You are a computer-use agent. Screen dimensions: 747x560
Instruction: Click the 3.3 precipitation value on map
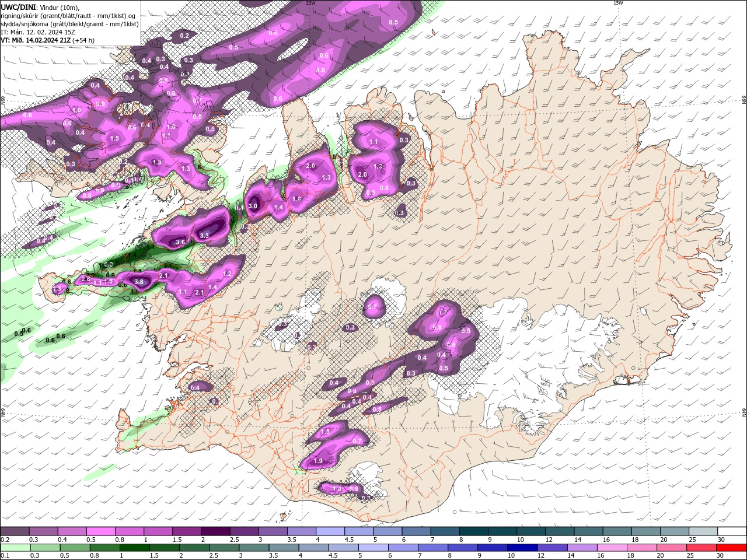click(x=204, y=236)
